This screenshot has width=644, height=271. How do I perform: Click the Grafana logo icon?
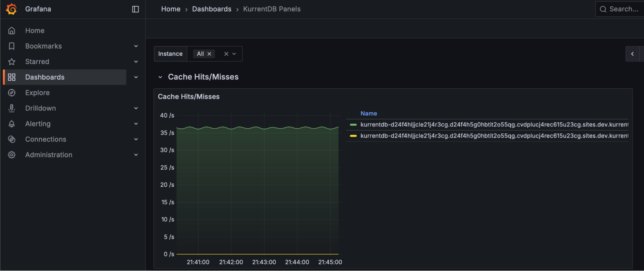12,9
